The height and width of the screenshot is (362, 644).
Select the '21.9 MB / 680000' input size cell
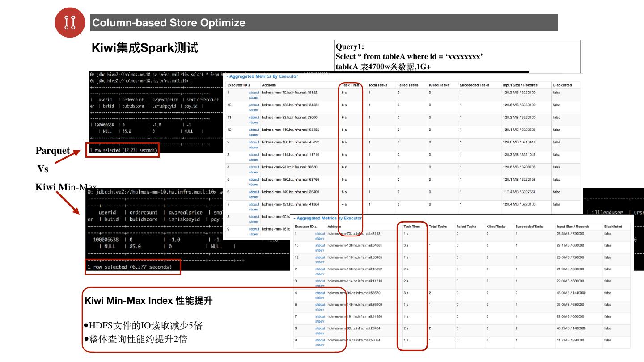click(570, 269)
